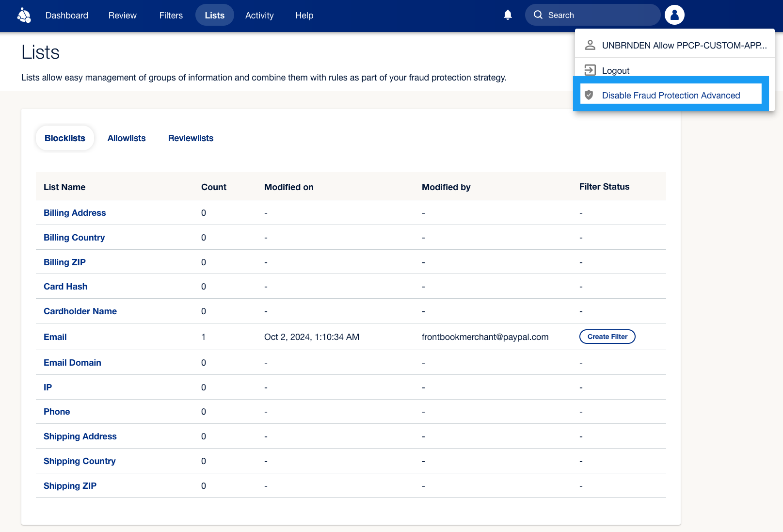Open the Filters navigation item

(171, 16)
